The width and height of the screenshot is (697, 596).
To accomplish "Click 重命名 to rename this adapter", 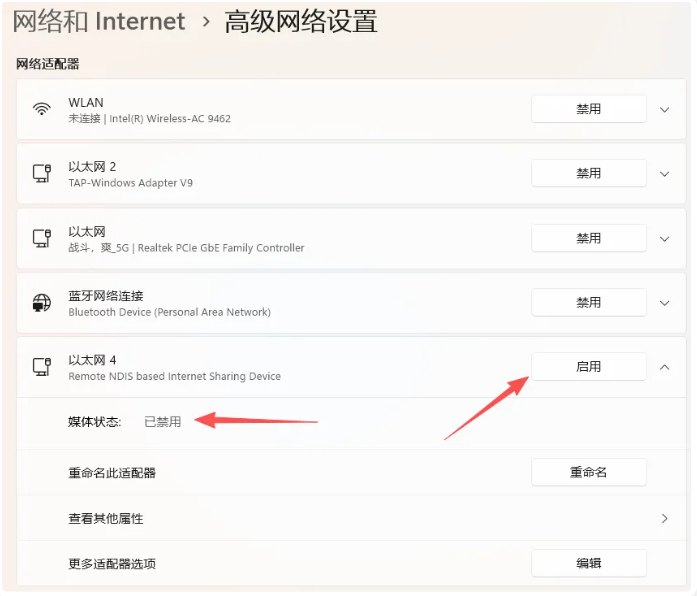I will pyautogui.click(x=589, y=472).
